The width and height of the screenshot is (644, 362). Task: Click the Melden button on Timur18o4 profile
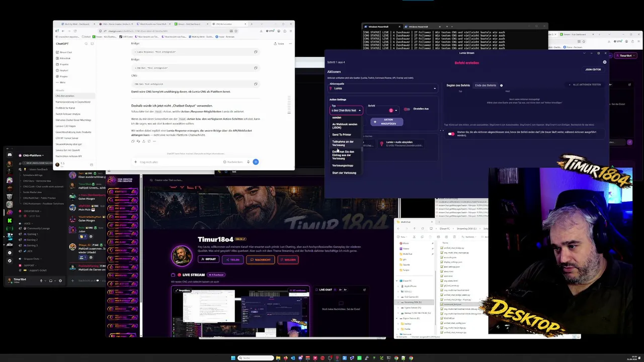click(288, 259)
